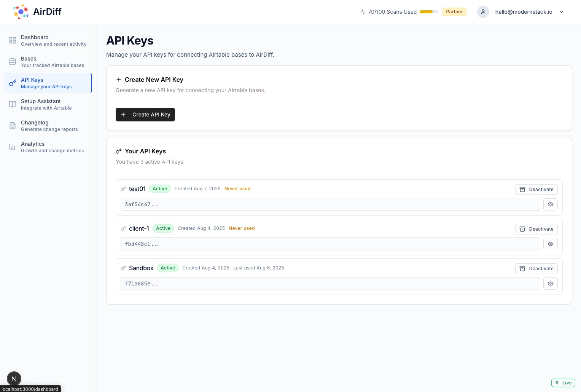Select the API Keys sidebar item
The width and height of the screenshot is (581, 392).
(48, 83)
